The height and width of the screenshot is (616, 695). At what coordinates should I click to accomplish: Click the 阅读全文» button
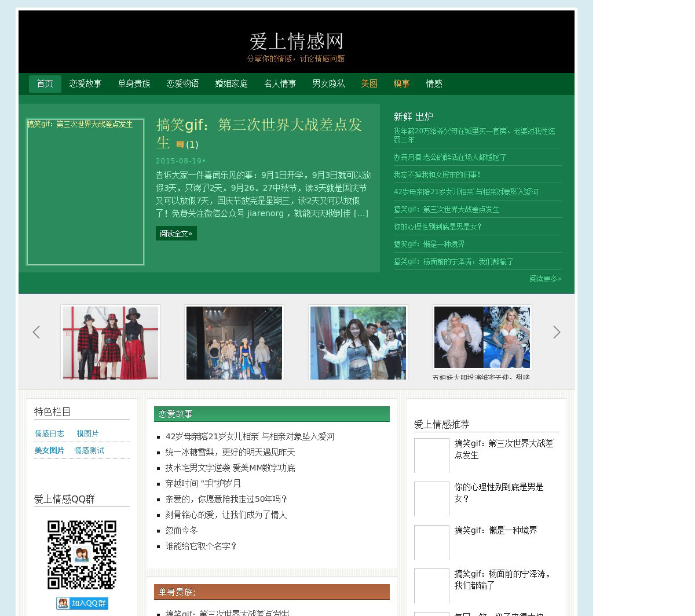pos(176,234)
